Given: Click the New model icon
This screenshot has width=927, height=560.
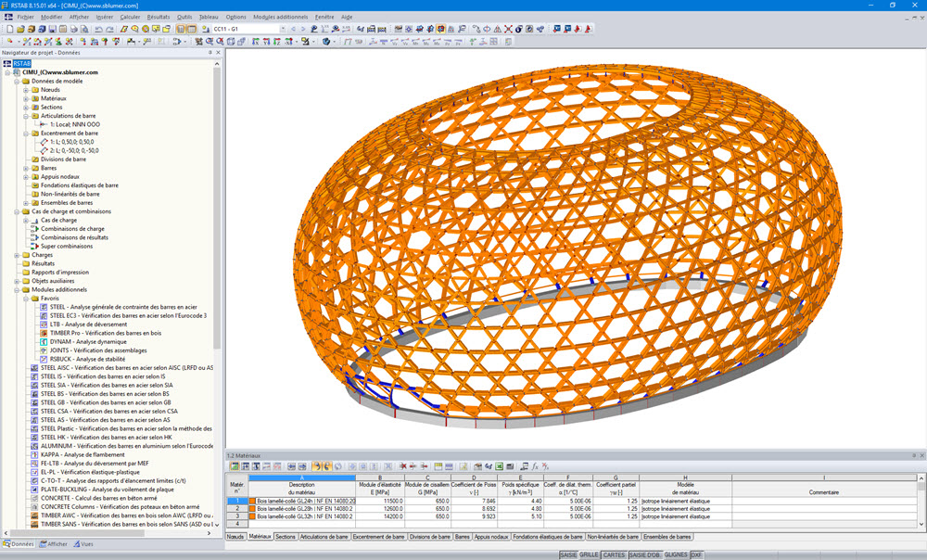Looking at the screenshot, I should (10, 29).
